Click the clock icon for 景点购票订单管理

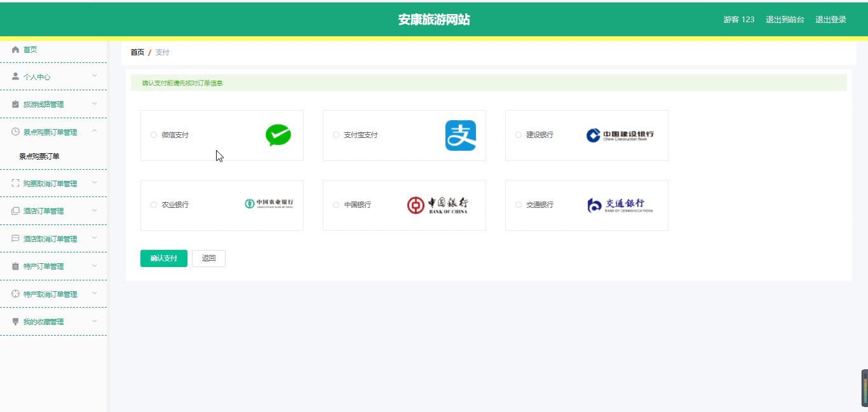pyautogui.click(x=16, y=132)
